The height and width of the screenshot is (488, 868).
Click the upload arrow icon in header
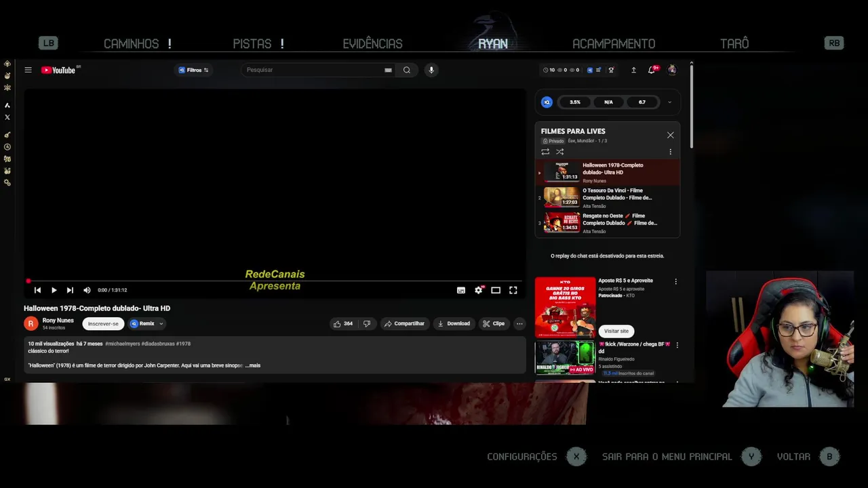tap(633, 70)
